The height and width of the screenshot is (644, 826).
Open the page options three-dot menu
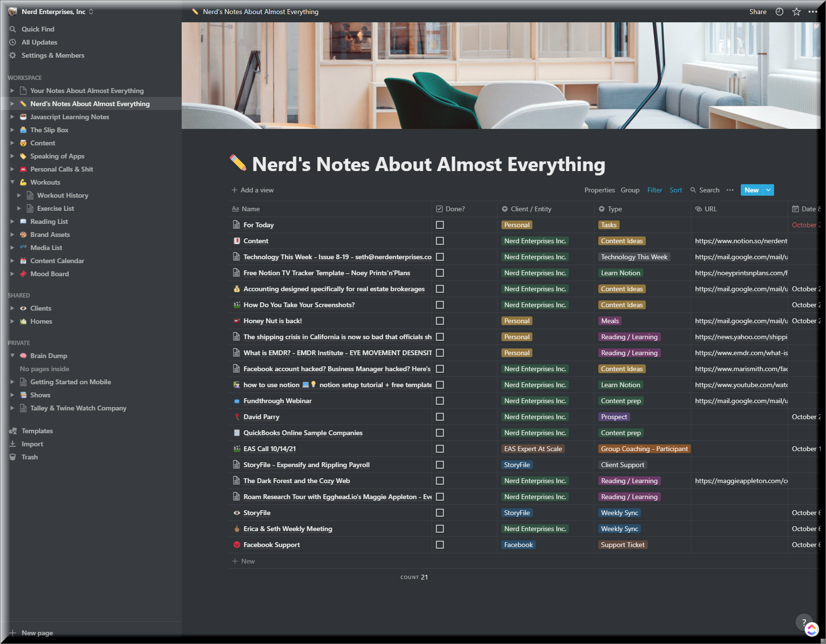tap(813, 12)
